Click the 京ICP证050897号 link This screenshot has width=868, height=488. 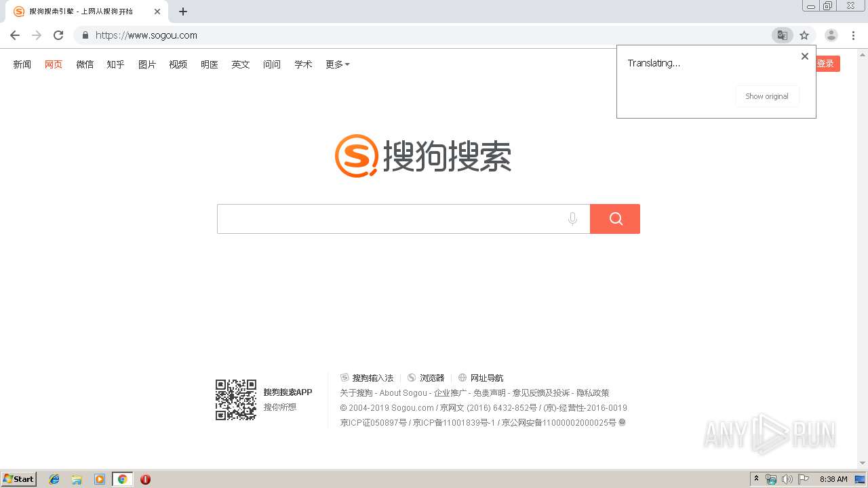(x=374, y=423)
